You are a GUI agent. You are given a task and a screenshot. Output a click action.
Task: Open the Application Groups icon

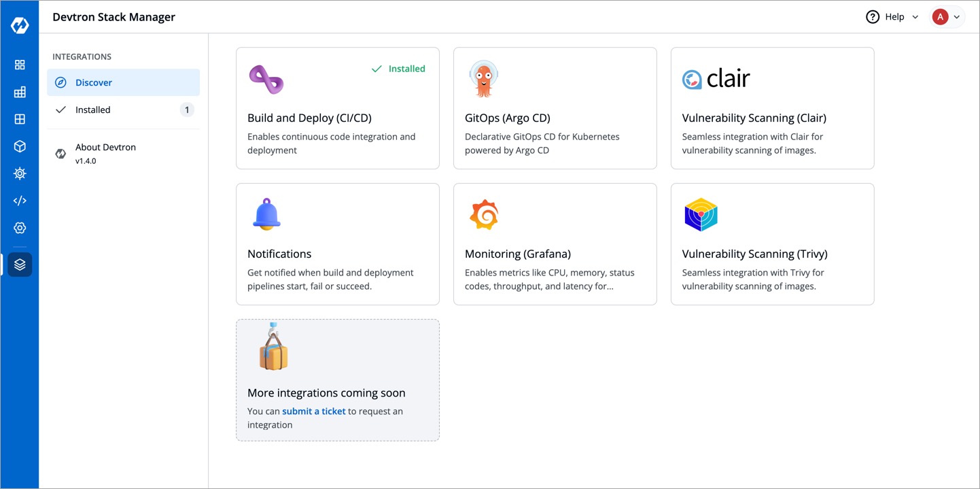(x=19, y=119)
